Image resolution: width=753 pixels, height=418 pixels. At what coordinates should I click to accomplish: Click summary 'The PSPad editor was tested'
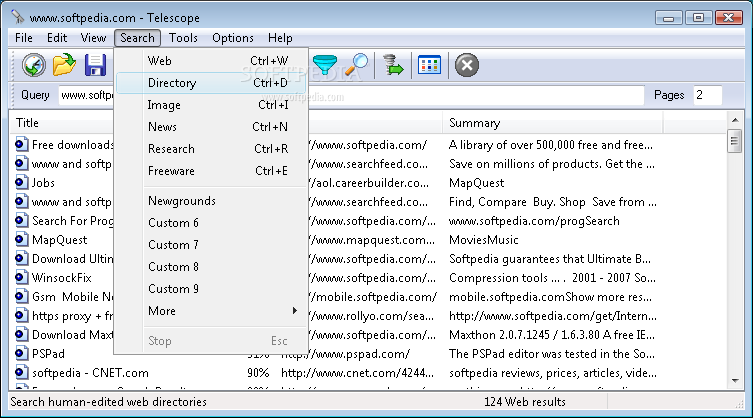point(551,354)
